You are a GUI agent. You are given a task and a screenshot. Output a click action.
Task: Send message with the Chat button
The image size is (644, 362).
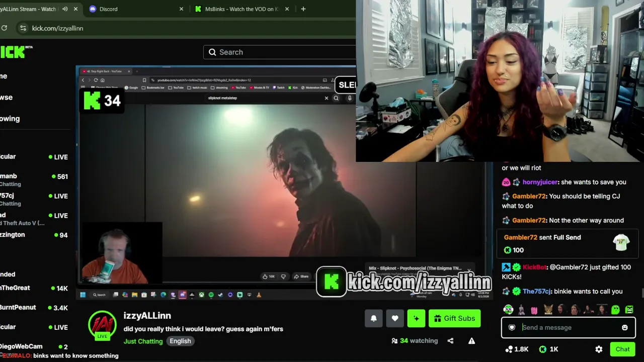pyautogui.click(x=622, y=349)
